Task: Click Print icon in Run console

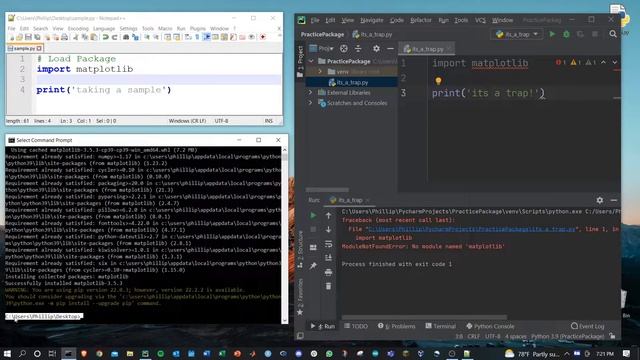Action: [x=328, y=272]
